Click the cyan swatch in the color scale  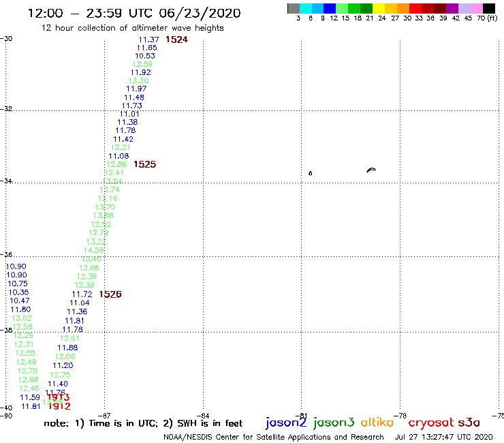(306, 8)
